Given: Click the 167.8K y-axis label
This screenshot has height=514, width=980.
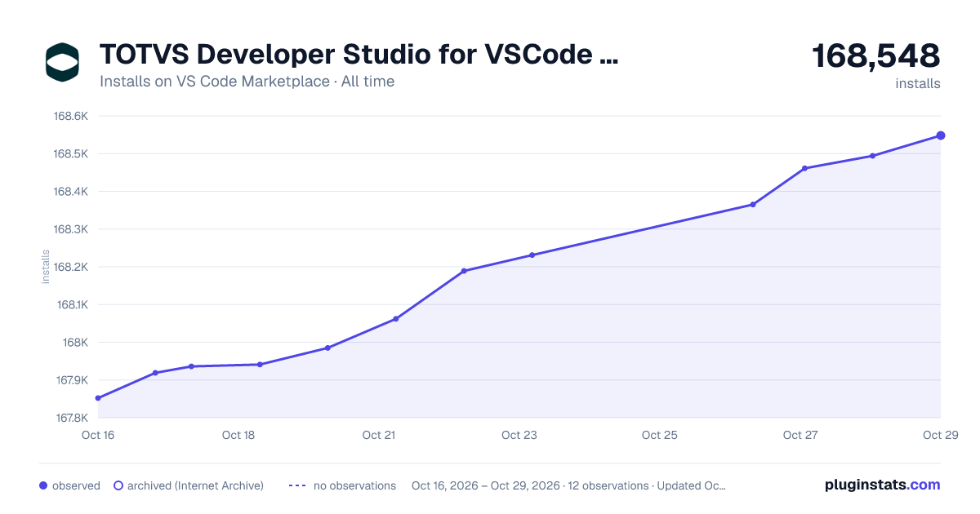Looking at the screenshot, I should [70, 418].
